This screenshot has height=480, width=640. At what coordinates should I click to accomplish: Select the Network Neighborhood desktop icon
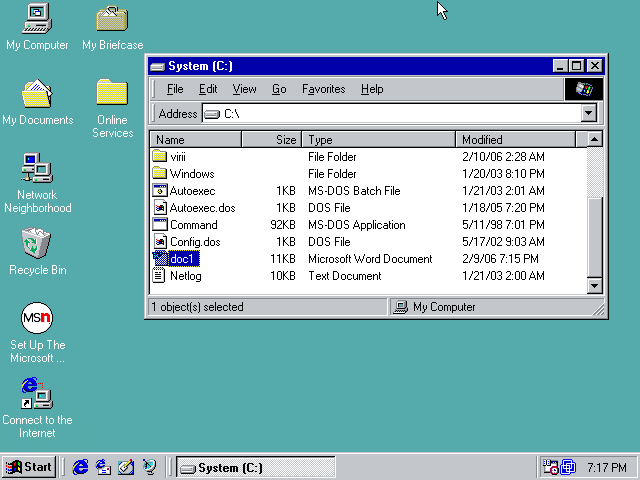[x=37, y=168]
